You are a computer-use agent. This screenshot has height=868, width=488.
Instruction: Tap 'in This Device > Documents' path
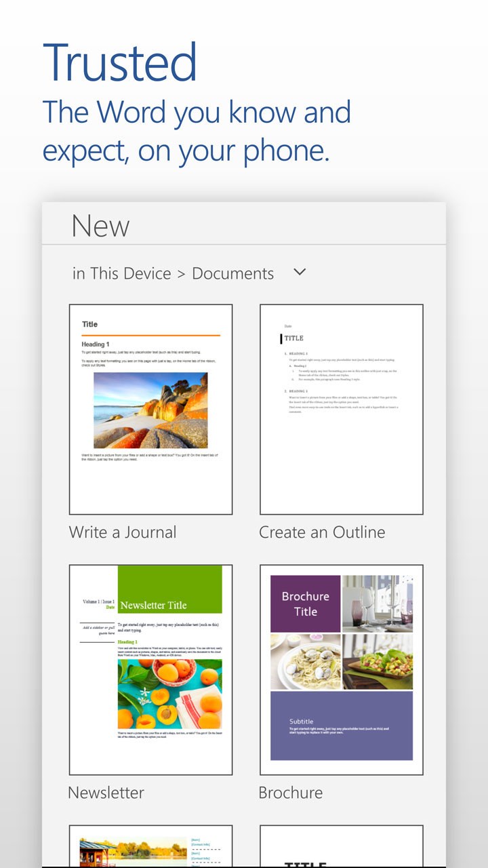(174, 273)
